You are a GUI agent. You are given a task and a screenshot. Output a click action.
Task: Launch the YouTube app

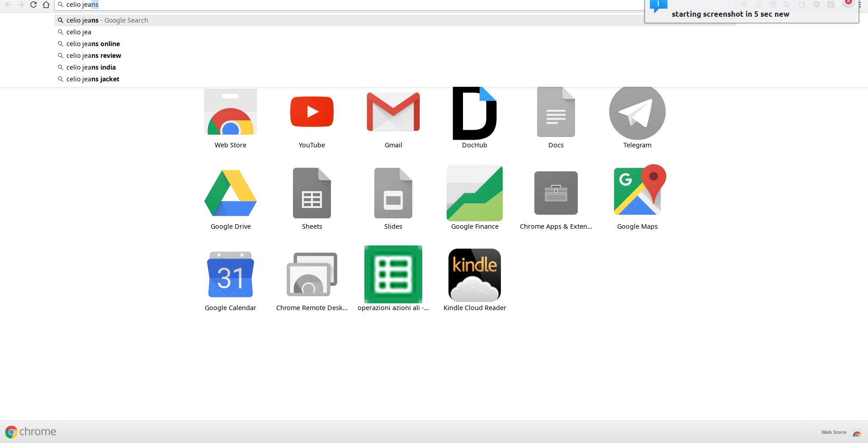[x=312, y=112]
